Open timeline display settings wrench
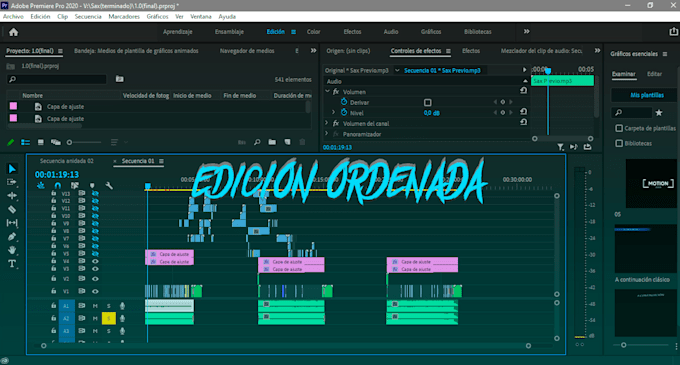Image resolution: width=680 pixels, height=365 pixels. tap(109, 186)
